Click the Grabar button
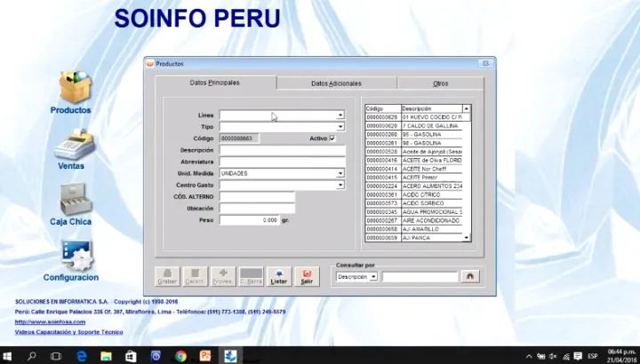Viewport: 640px width, 364px height. (167, 276)
